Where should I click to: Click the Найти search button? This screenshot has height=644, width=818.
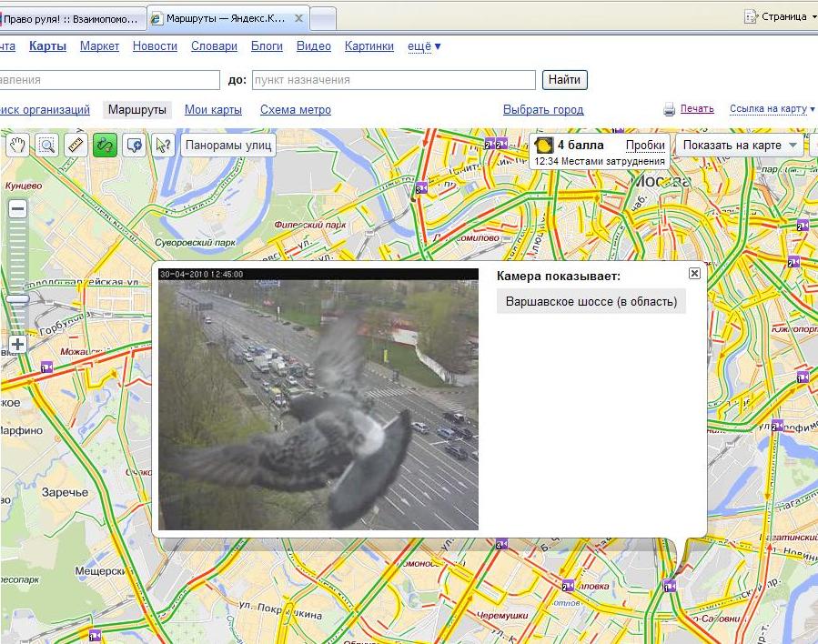click(x=564, y=80)
